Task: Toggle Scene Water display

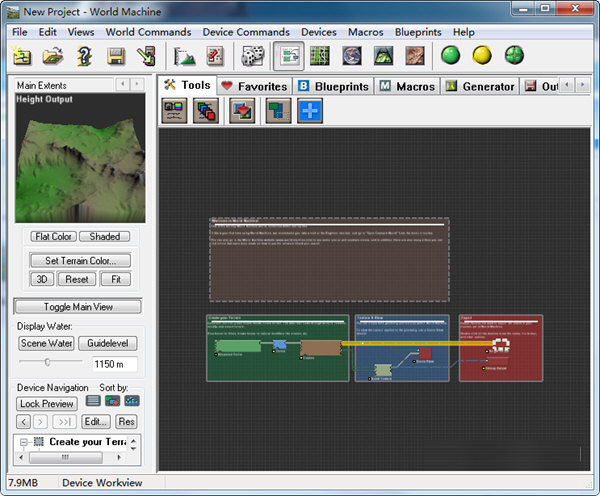Action: coord(47,343)
